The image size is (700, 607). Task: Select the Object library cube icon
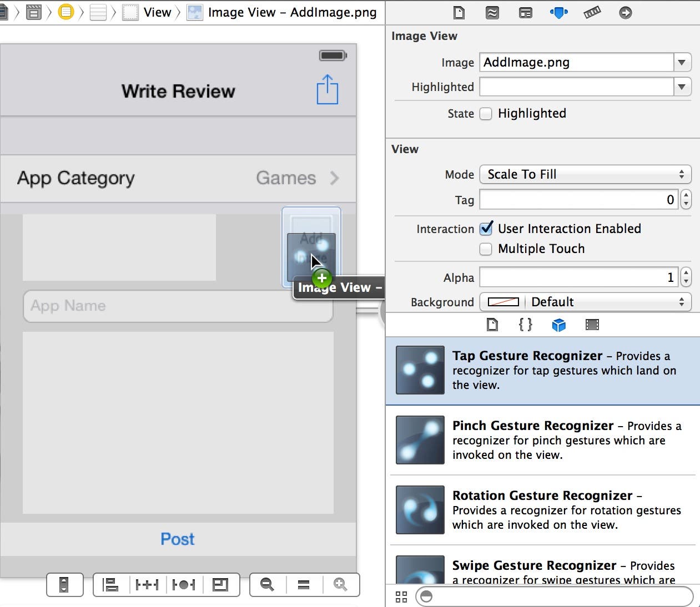(x=559, y=325)
